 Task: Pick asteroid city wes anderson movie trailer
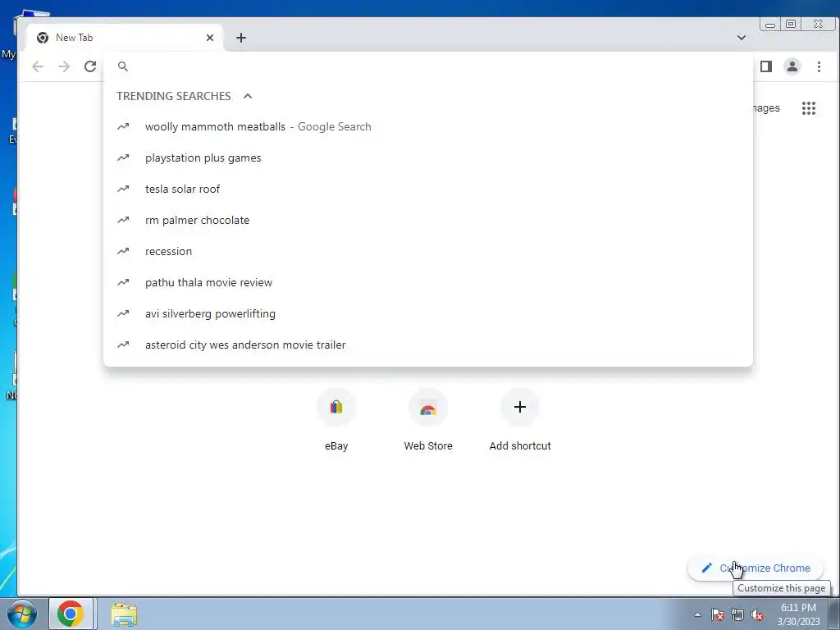pos(428,345)
